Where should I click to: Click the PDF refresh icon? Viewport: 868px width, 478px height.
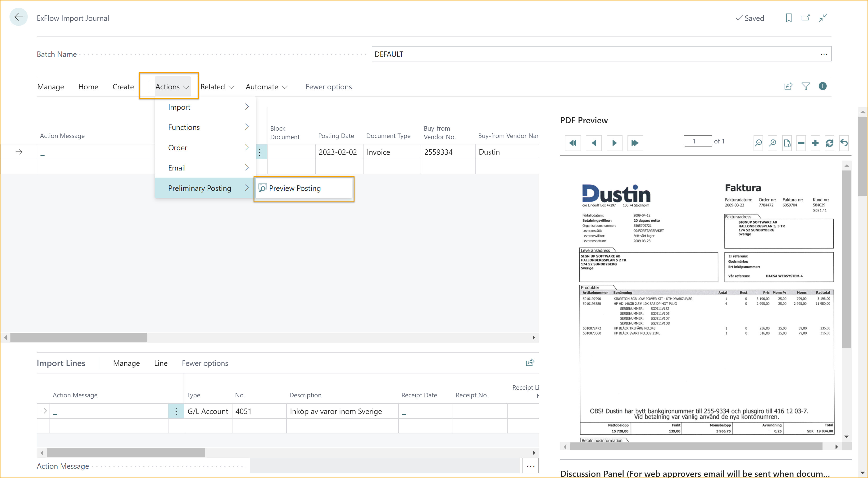tap(829, 143)
